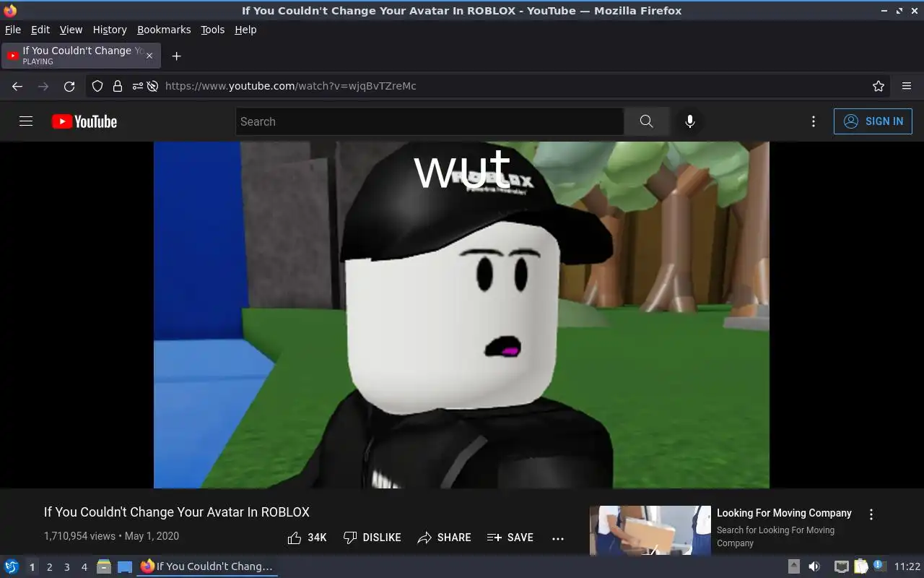Open the Looking For Moving Company ad thumbnail
This screenshot has width=924, height=578.
click(x=650, y=530)
